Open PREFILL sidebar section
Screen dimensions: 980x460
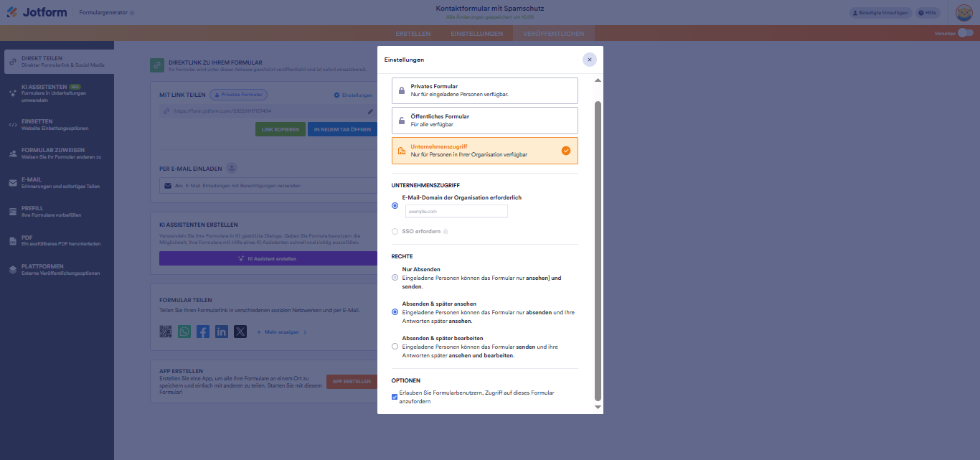tap(57, 211)
